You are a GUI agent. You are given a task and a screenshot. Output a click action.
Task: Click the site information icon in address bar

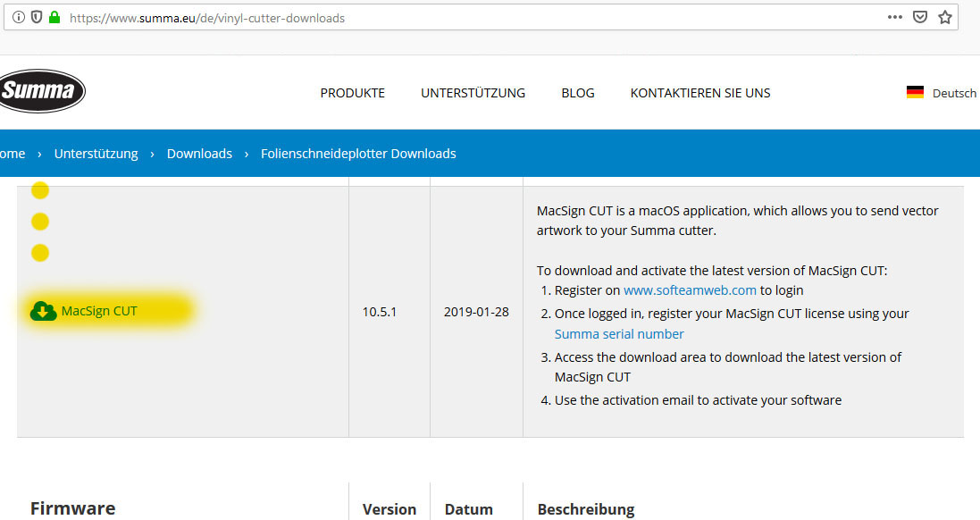click(x=19, y=18)
